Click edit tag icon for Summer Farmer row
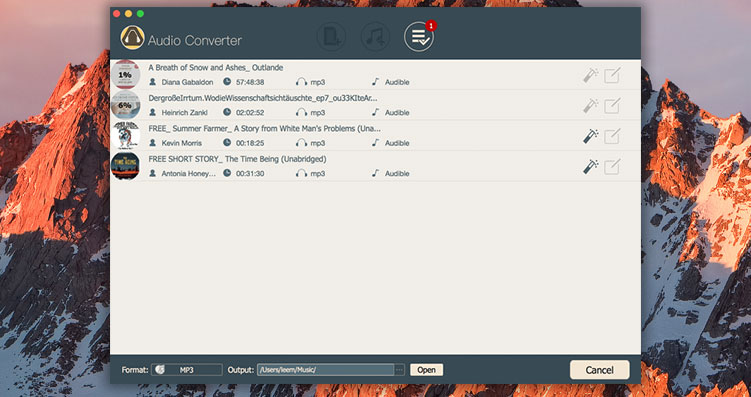751x397 pixels. click(x=612, y=136)
